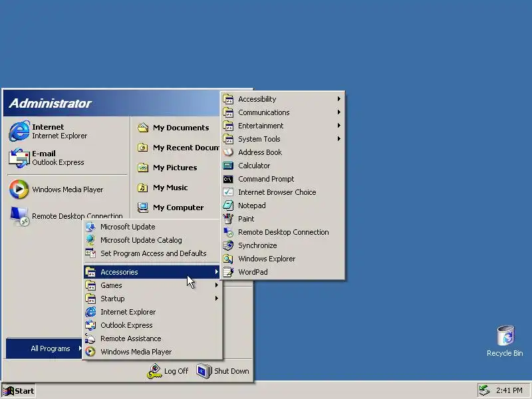
Task: Launch the Calculator icon
Action: pos(228,166)
